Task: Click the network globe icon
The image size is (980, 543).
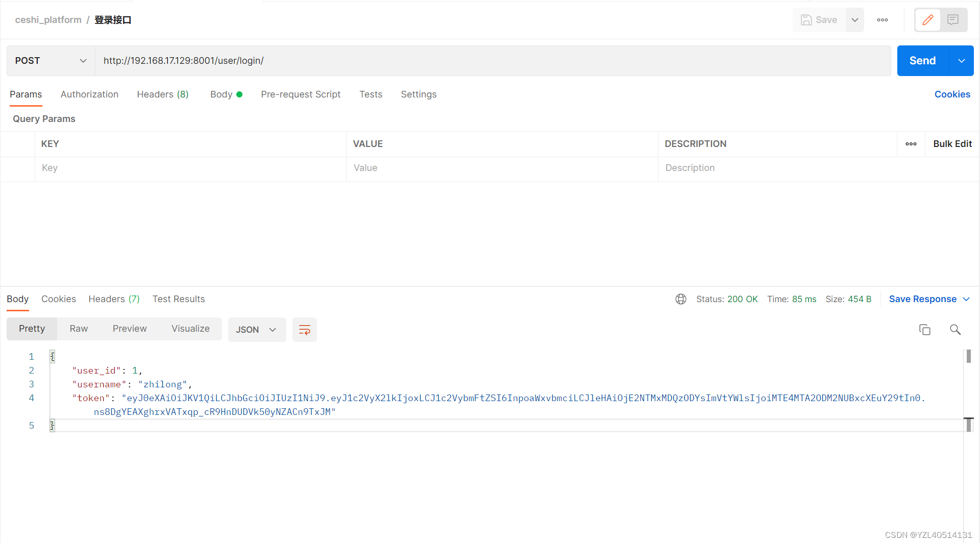Action: [x=681, y=299]
